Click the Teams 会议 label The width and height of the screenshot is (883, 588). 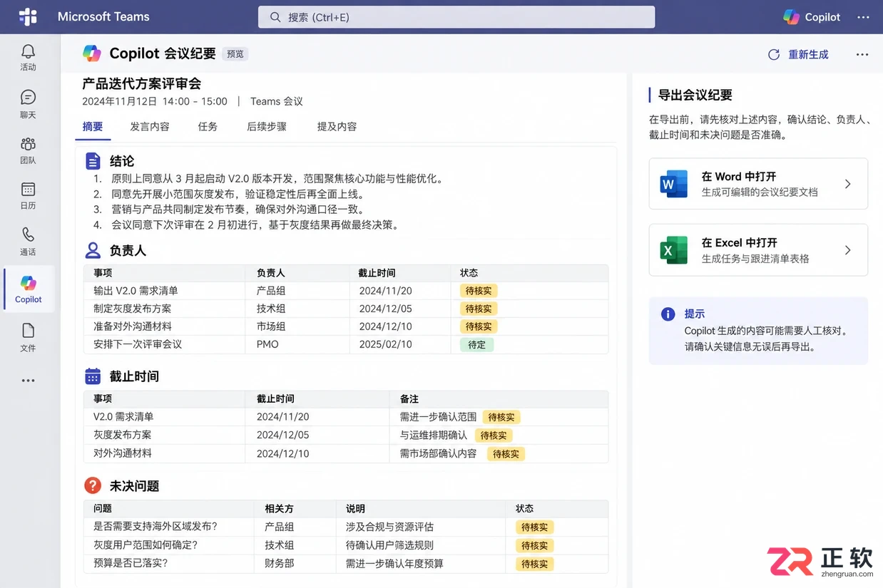[x=277, y=101]
